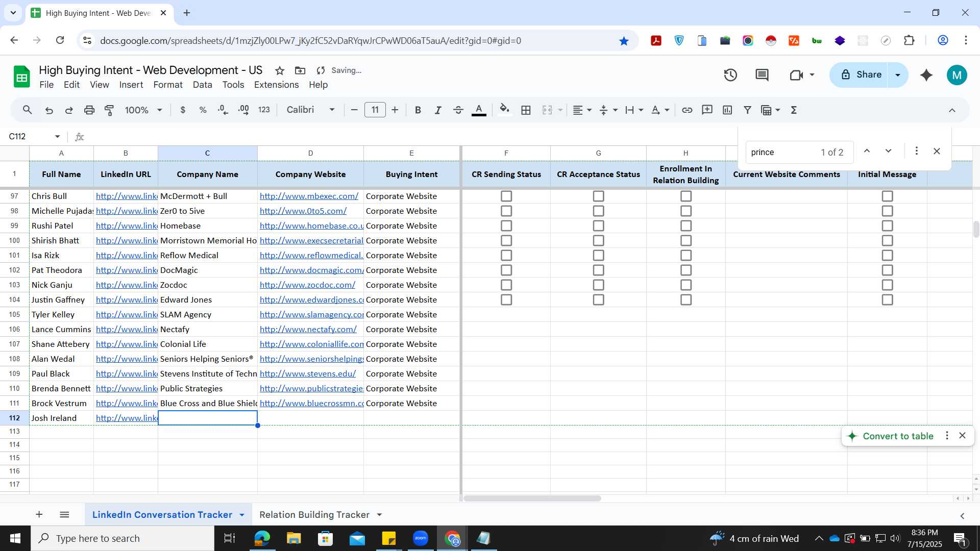Move document with folder icon
The width and height of the screenshot is (980, 551).
click(x=300, y=71)
